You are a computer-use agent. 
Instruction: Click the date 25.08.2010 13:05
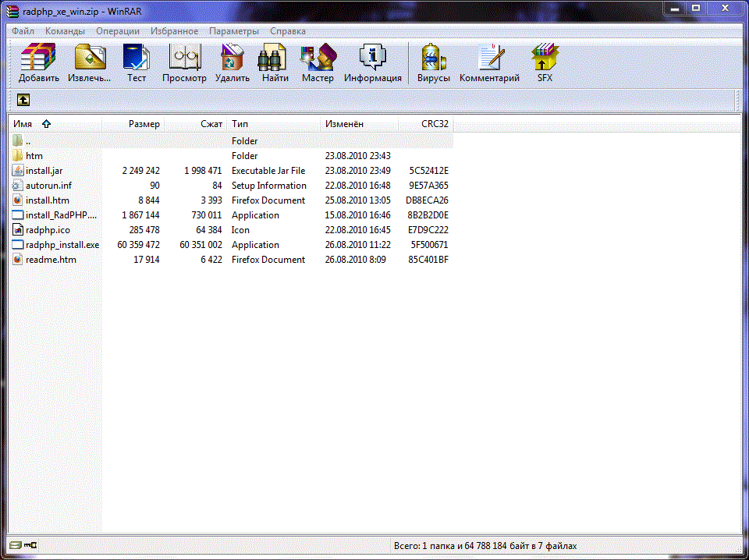pyautogui.click(x=358, y=200)
